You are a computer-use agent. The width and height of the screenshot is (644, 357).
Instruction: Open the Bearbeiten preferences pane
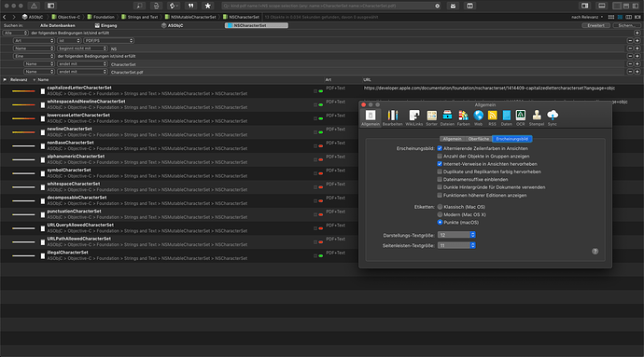coord(392,117)
